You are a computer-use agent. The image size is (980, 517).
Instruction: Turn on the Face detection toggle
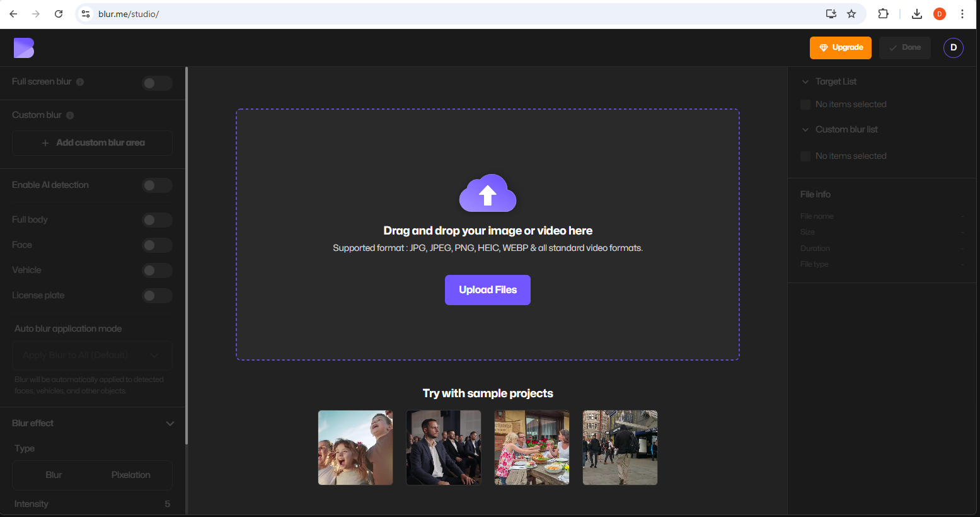156,245
